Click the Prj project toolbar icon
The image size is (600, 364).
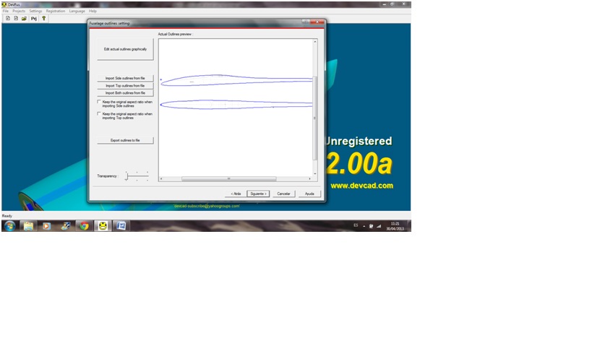pyautogui.click(x=33, y=18)
